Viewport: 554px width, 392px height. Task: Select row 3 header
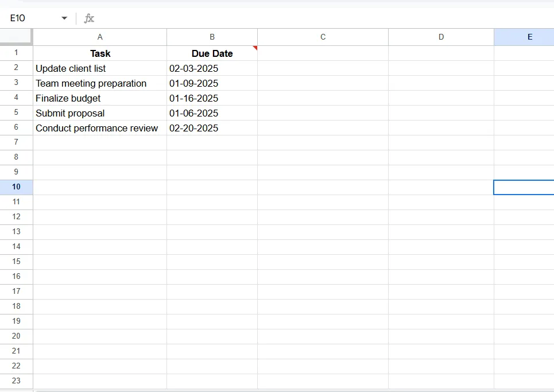(16, 82)
